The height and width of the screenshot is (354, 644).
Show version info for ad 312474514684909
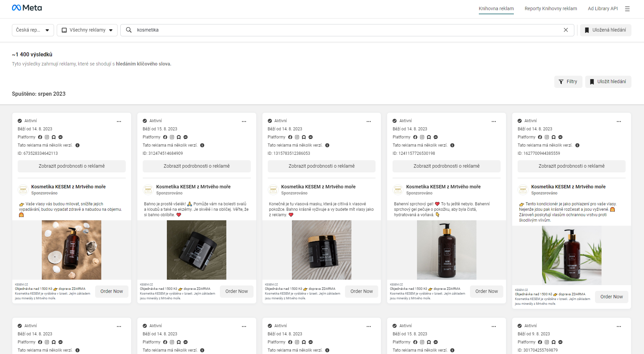click(202, 145)
